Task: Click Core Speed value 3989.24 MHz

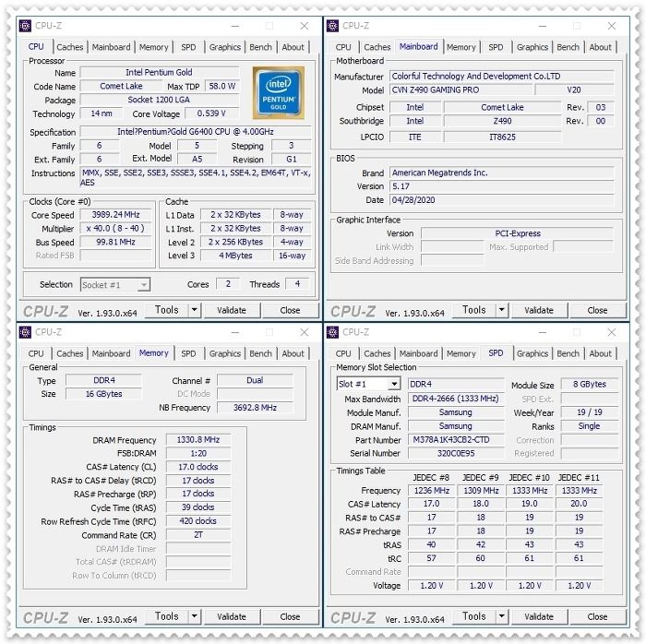Action: (x=115, y=215)
